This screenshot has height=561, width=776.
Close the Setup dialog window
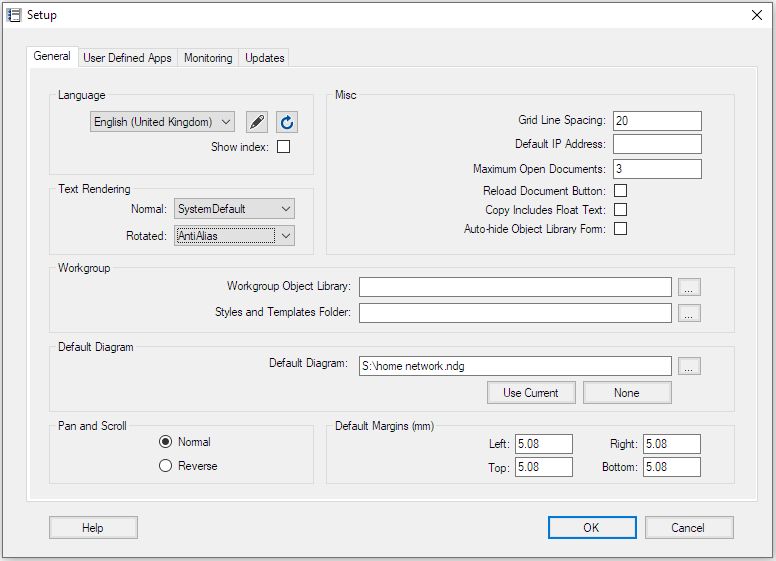click(757, 15)
